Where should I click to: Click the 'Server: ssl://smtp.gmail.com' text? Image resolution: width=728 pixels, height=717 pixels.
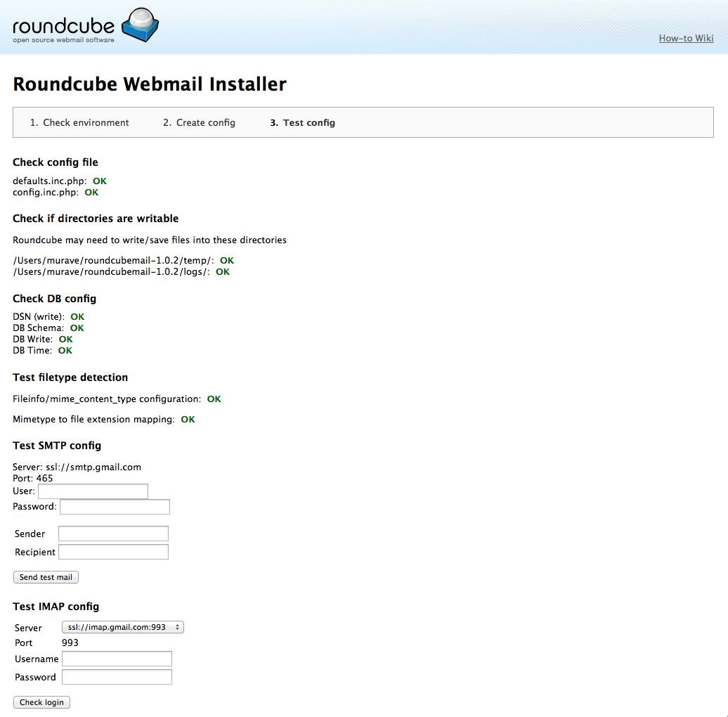[77, 467]
